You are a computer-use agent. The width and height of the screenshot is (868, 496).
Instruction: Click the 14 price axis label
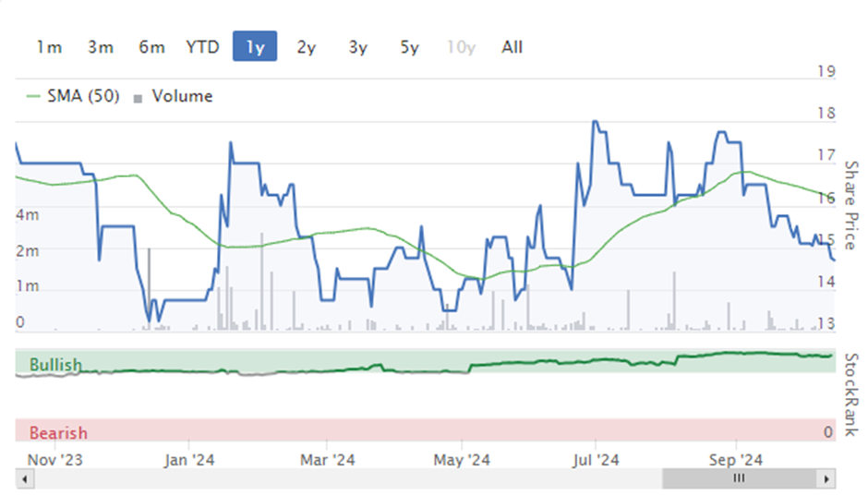click(826, 281)
